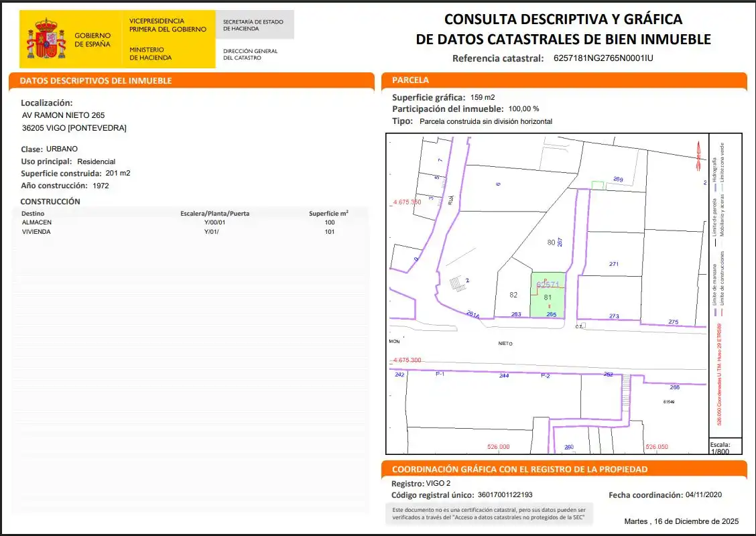Click the "Escalera/Planta/Puerta" column header

point(215,214)
